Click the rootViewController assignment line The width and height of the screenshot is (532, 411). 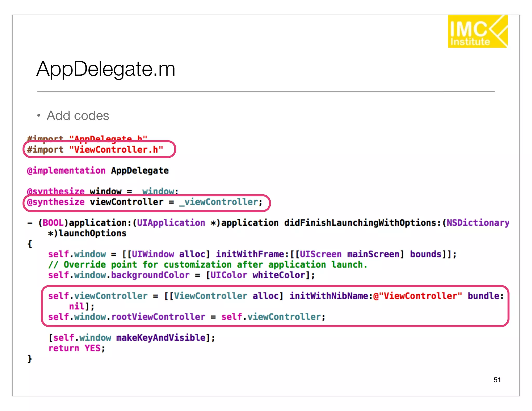click(x=187, y=317)
